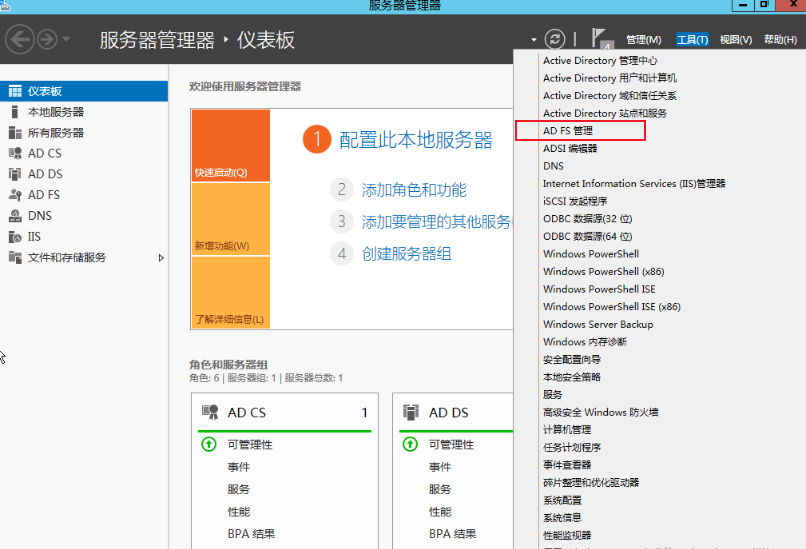Choose Internet Information Services (IIS)管理器
Image resolution: width=806 pixels, height=549 pixels.
[x=634, y=184]
